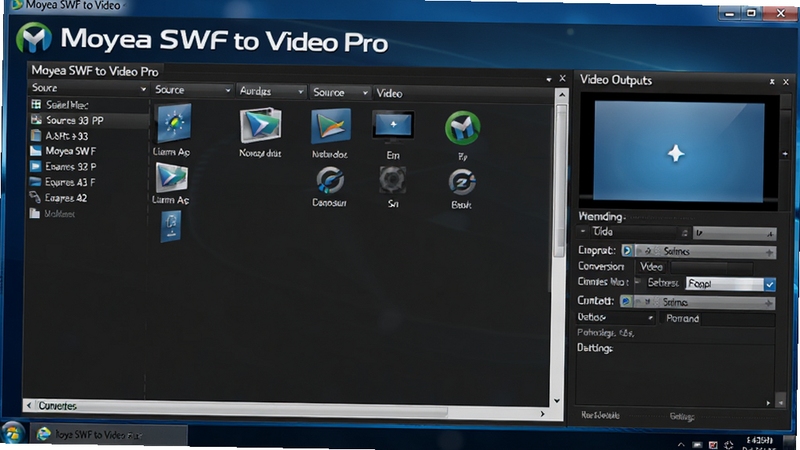Click the minus icon before Tlde
Viewport: 800px width, 450px height.
(583, 231)
